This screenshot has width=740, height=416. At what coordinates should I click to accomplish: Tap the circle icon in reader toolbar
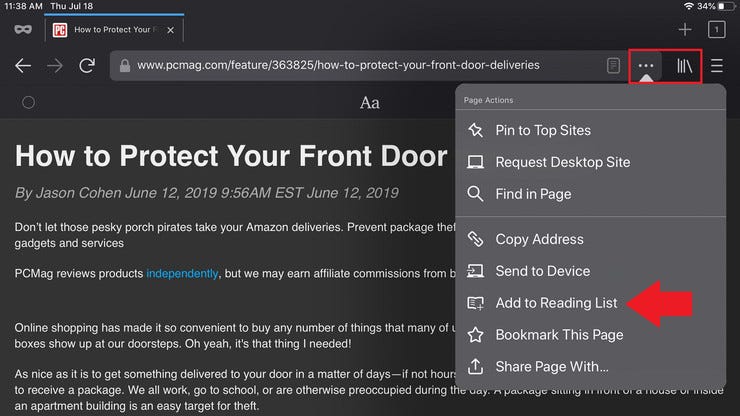pos(28,102)
